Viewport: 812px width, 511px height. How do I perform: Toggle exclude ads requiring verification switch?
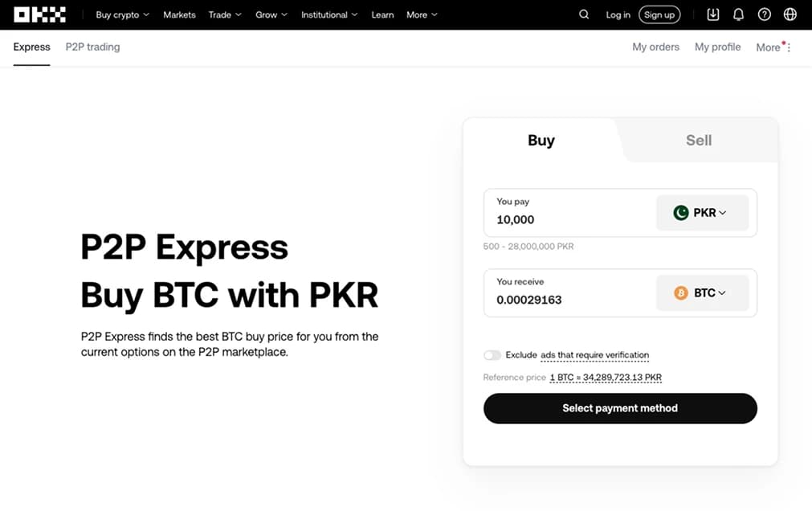(x=492, y=355)
